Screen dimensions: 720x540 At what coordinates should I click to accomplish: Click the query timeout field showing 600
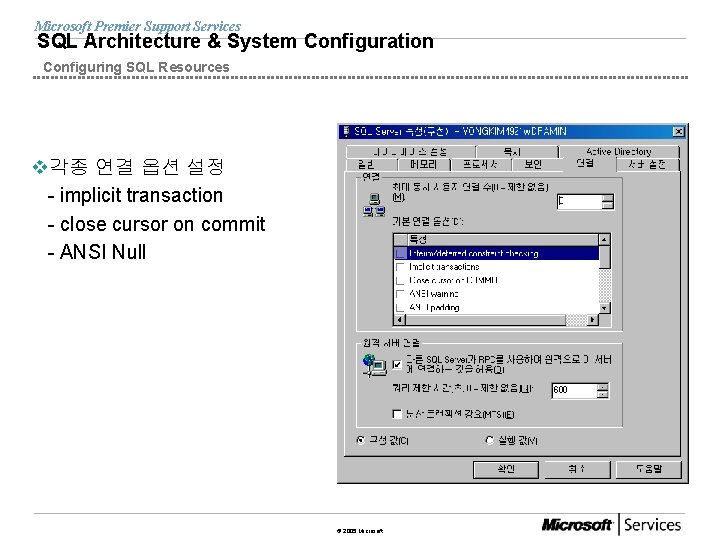[x=574, y=390]
